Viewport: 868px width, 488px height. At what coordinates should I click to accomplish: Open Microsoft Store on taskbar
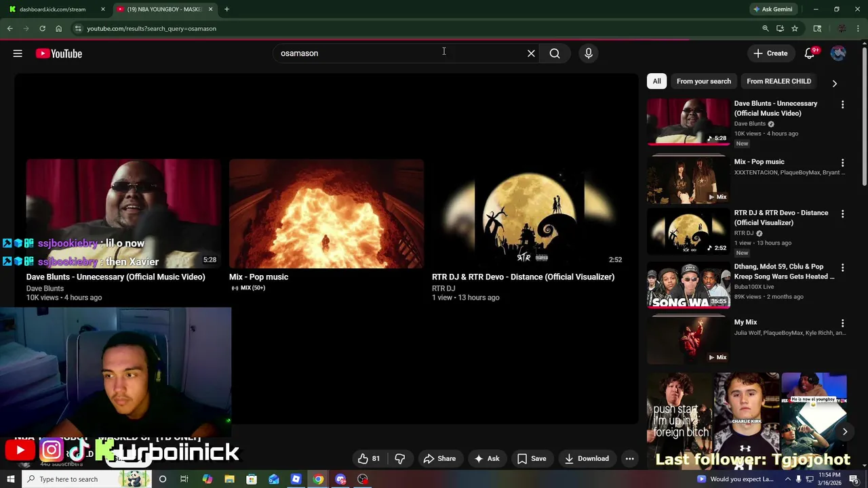(252, 479)
